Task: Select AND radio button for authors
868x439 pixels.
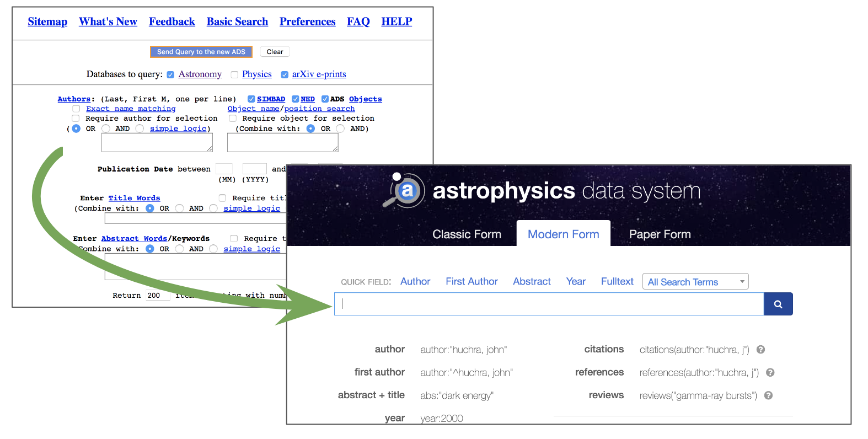Action: click(106, 129)
